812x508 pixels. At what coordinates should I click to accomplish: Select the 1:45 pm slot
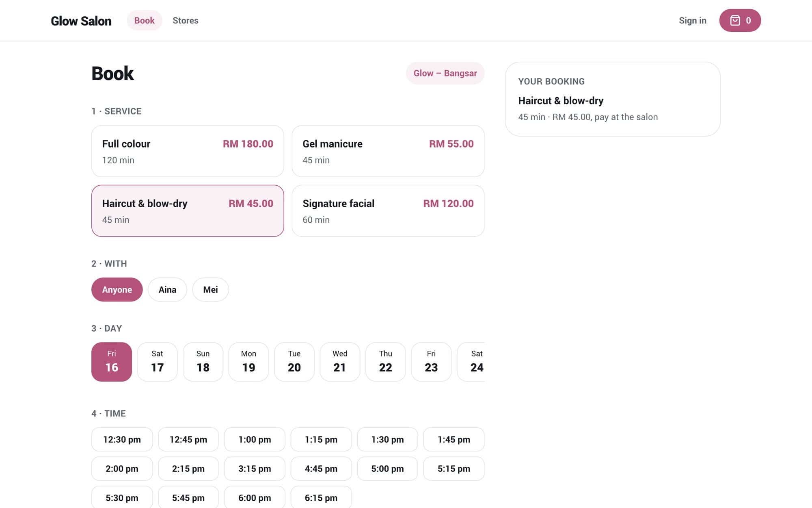pos(454,439)
